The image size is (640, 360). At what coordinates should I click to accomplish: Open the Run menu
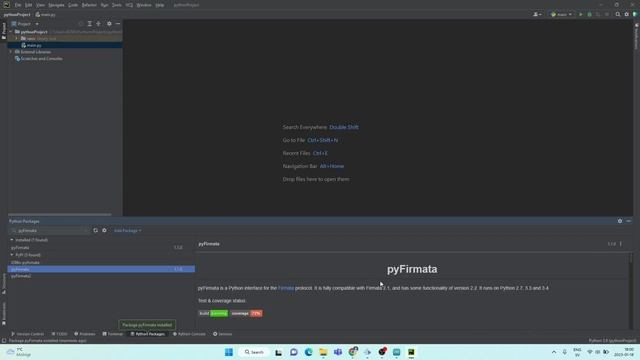coord(104,5)
